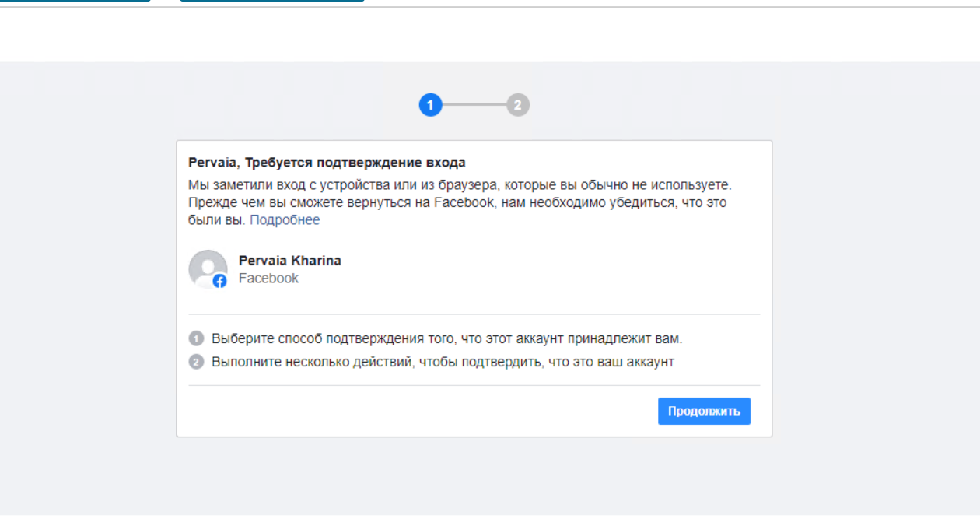Click the blue Продолжить button

click(x=704, y=411)
